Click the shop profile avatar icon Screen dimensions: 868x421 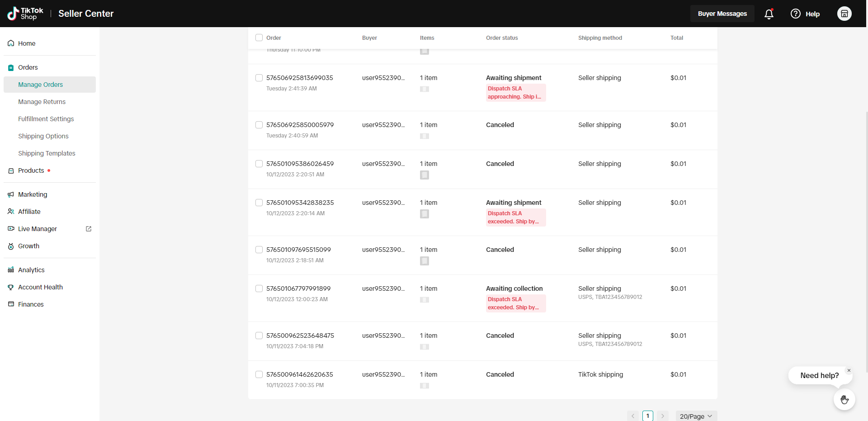tap(844, 14)
